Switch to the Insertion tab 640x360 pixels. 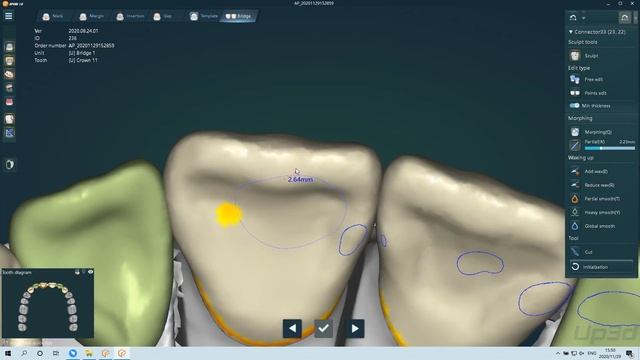(x=130, y=16)
